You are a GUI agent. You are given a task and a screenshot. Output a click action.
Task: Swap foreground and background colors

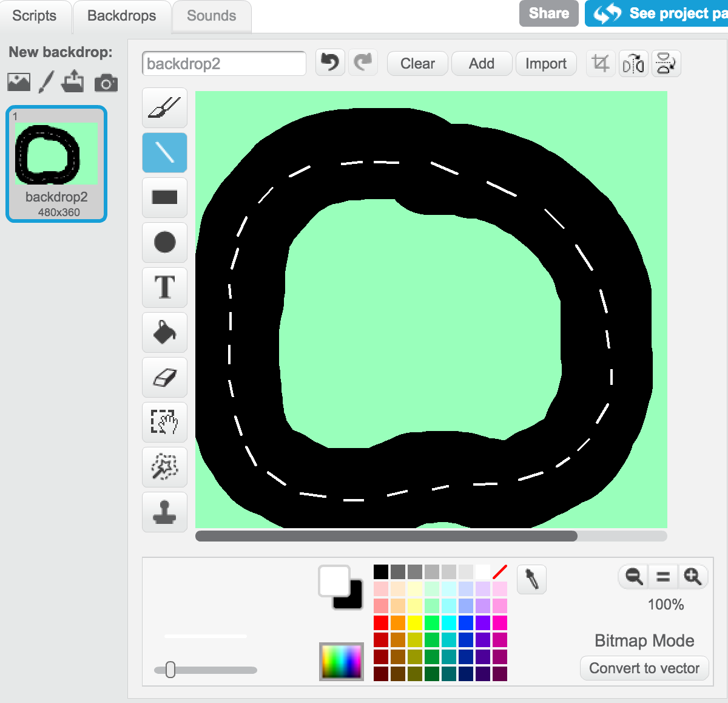(341, 588)
